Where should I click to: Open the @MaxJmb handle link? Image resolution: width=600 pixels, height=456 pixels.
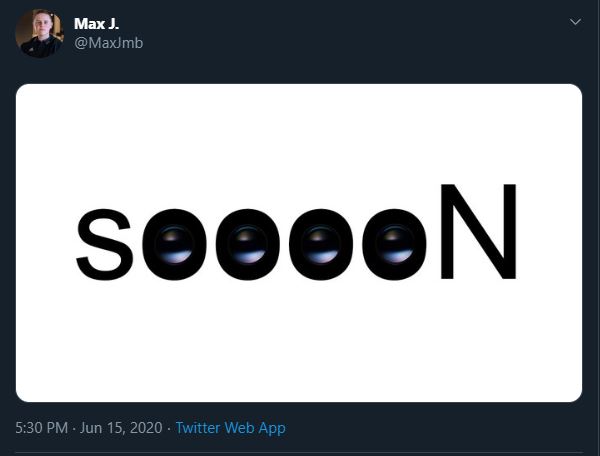click(x=108, y=43)
